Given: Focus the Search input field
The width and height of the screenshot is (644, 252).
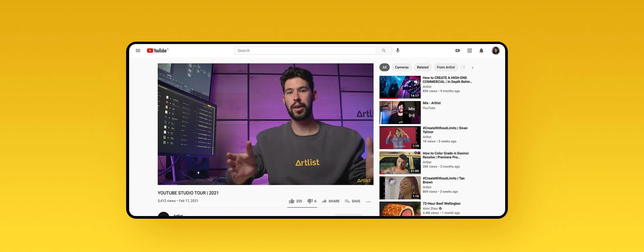Looking at the screenshot, I should tap(305, 51).
